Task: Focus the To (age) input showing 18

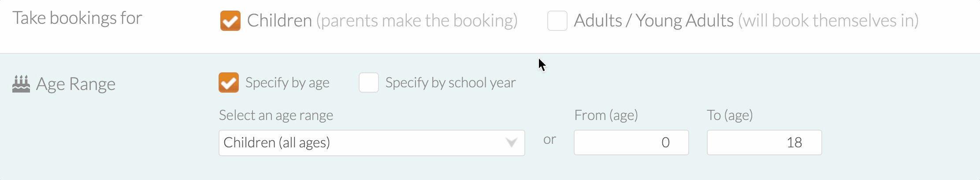Action: click(x=764, y=142)
